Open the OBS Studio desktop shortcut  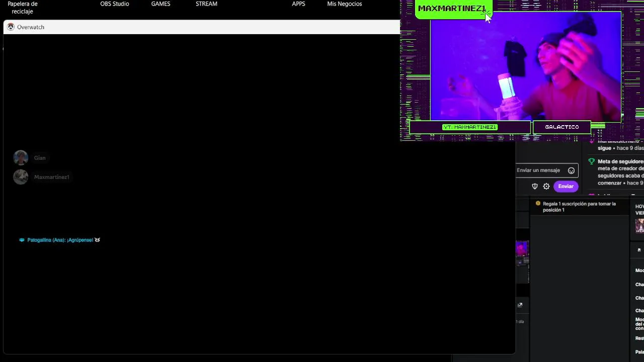point(115,4)
